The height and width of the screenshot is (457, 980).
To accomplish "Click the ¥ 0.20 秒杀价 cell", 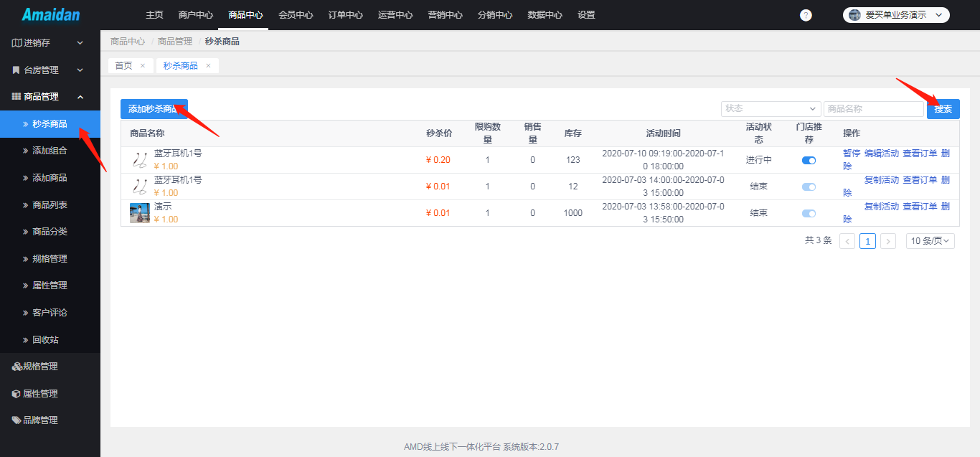I will (x=438, y=160).
